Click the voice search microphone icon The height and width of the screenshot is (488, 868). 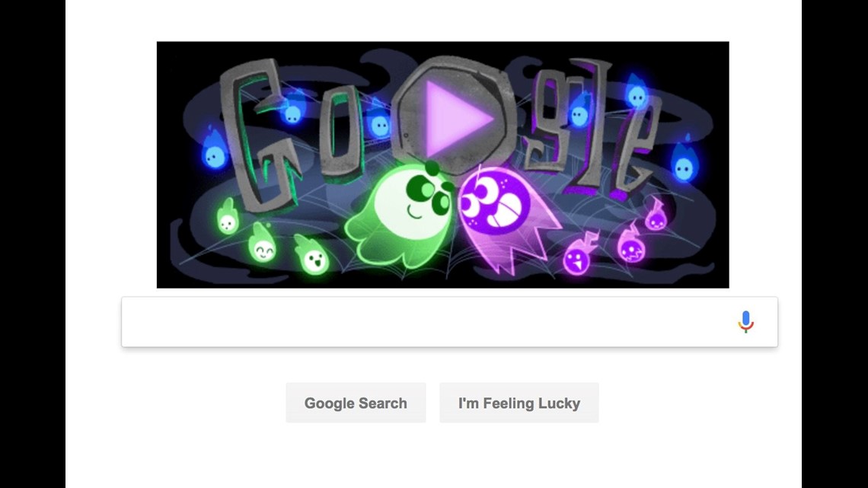click(x=745, y=321)
